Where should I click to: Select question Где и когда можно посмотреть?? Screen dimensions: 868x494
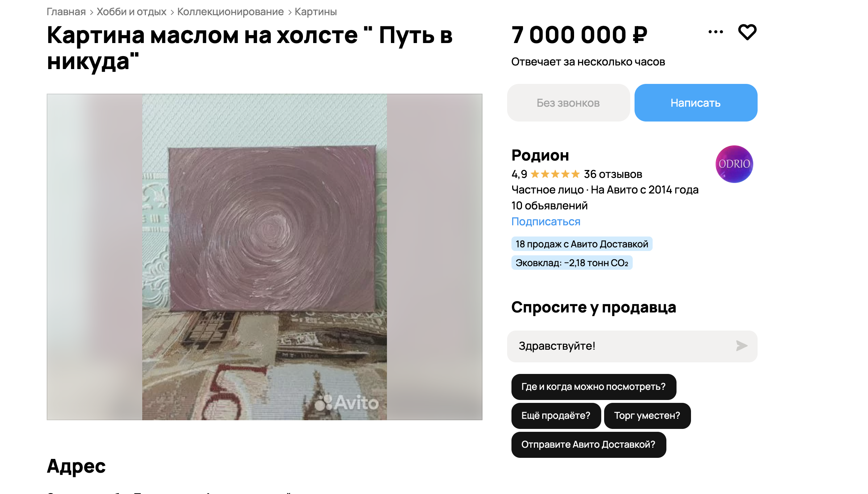(x=594, y=387)
